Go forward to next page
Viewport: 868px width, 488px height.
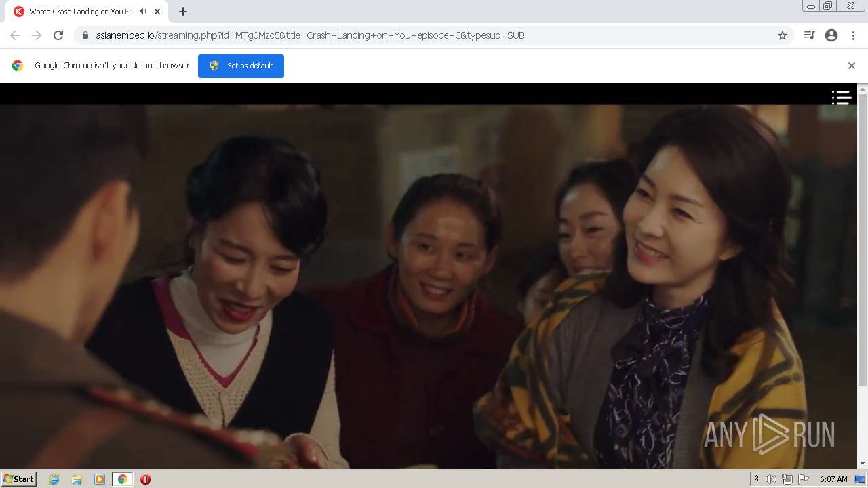coord(37,35)
